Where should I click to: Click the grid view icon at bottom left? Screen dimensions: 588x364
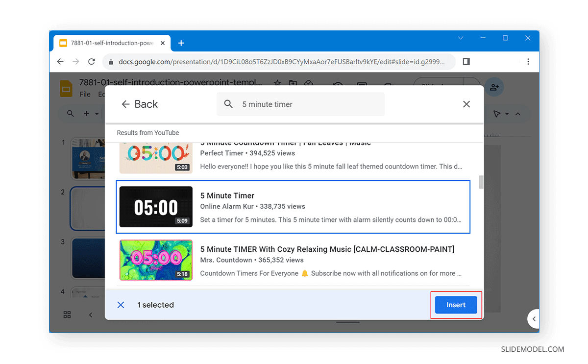click(x=67, y=315)
